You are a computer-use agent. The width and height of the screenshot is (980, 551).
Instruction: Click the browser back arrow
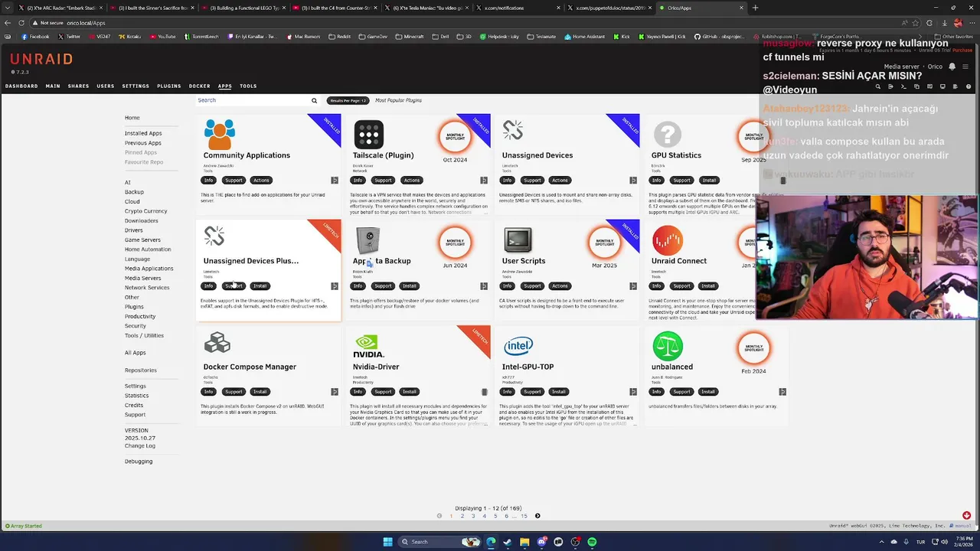coord(7,23)
